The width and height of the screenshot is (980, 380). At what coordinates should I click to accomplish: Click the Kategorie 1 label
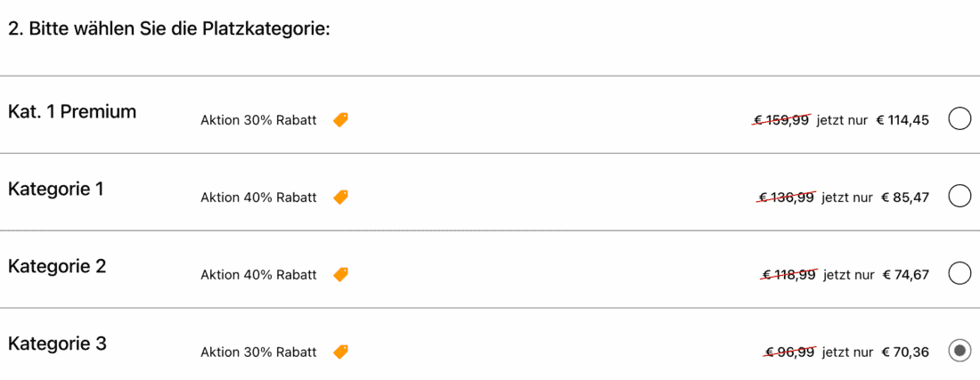(x=56, y=190)
